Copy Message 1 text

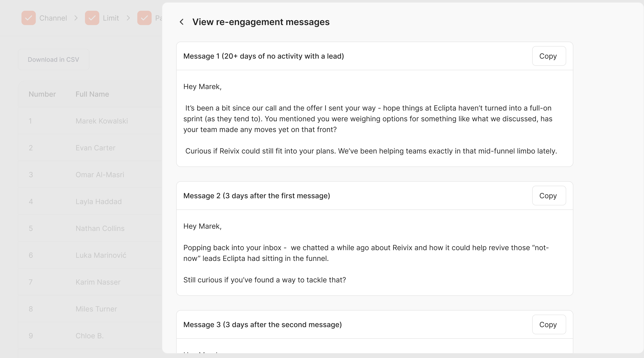coord(549,56)
